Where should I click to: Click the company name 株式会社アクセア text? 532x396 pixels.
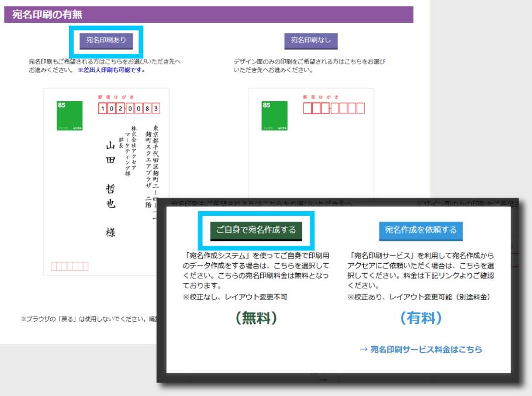[x=133, y=143]
